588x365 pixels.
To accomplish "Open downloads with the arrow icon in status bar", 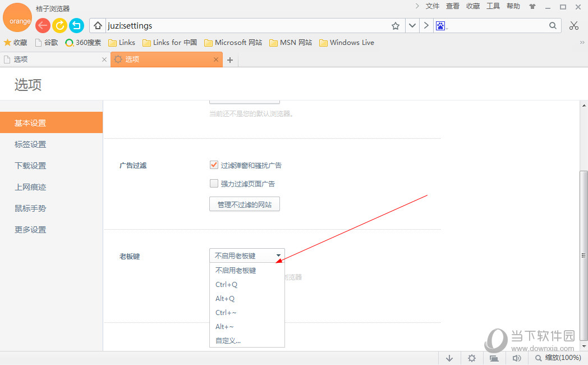I will [449, 358].
